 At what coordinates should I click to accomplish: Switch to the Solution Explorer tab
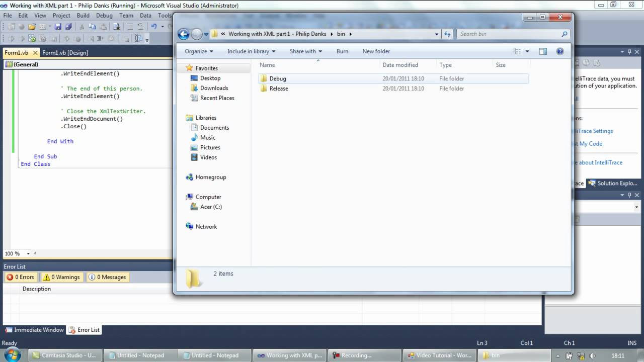[613, 184]
